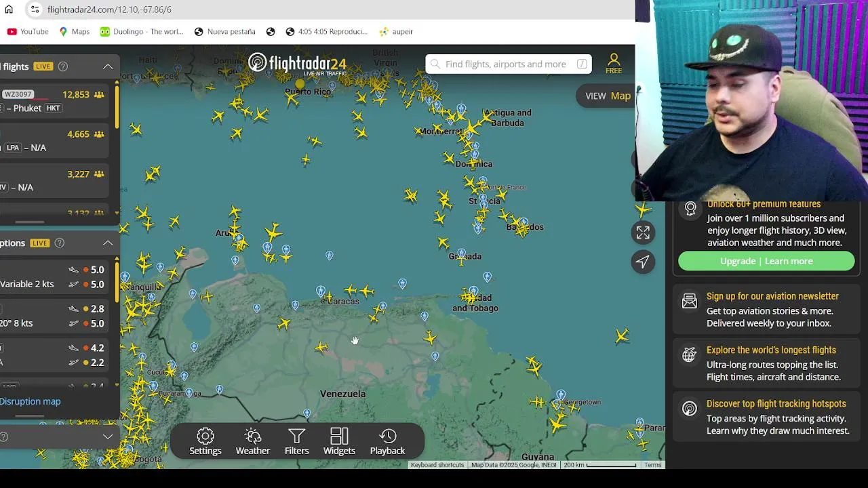Click the airport pin near Caracas
The height and width of the screenshot is (488, 868).
pos(320,291)
